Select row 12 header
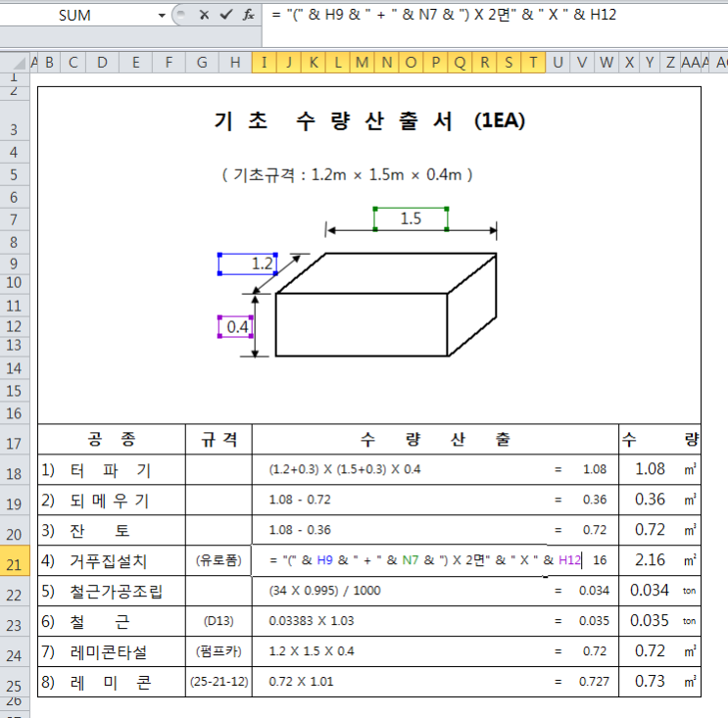Viewport: 728px width, 718px height. click(x=15, y=326)
